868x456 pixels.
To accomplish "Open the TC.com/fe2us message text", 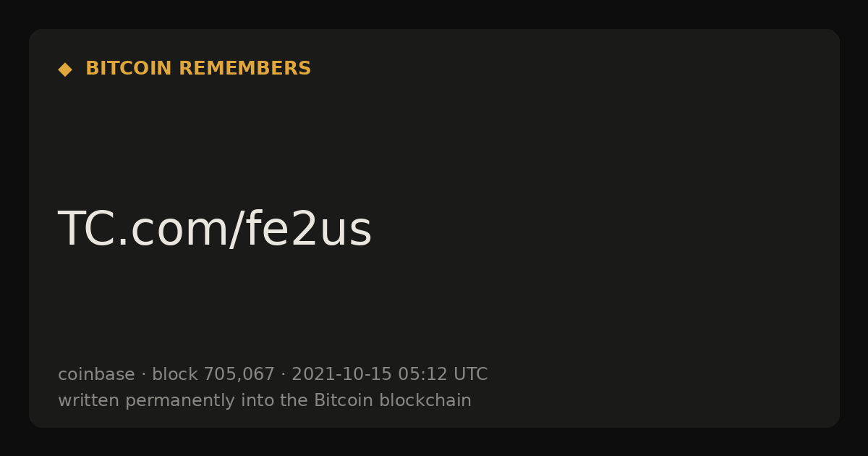I will tap(215, 229).
